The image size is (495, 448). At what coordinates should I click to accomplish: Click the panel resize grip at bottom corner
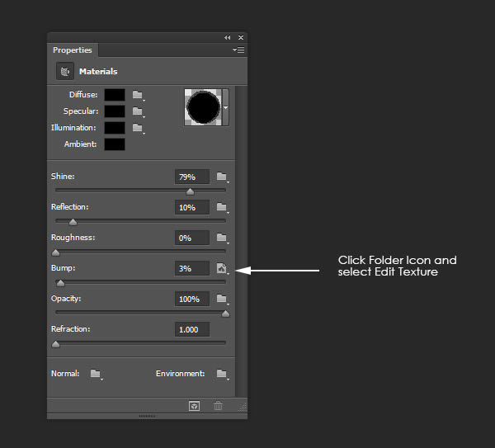point(242,408)
